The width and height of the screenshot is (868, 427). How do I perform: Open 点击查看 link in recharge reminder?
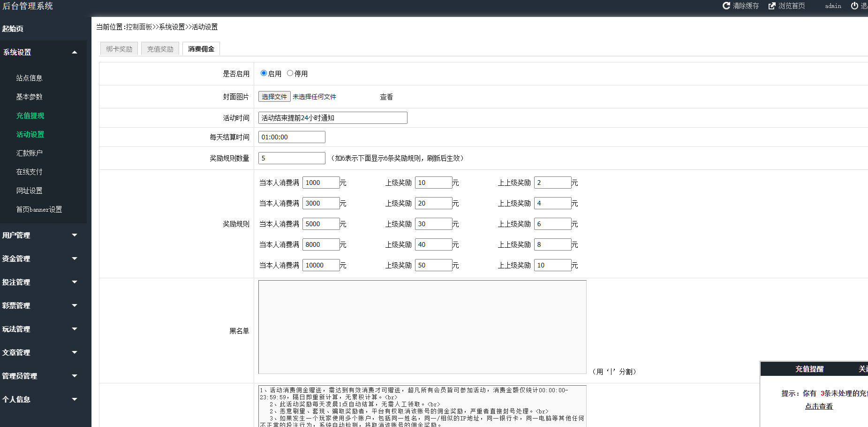819,406
